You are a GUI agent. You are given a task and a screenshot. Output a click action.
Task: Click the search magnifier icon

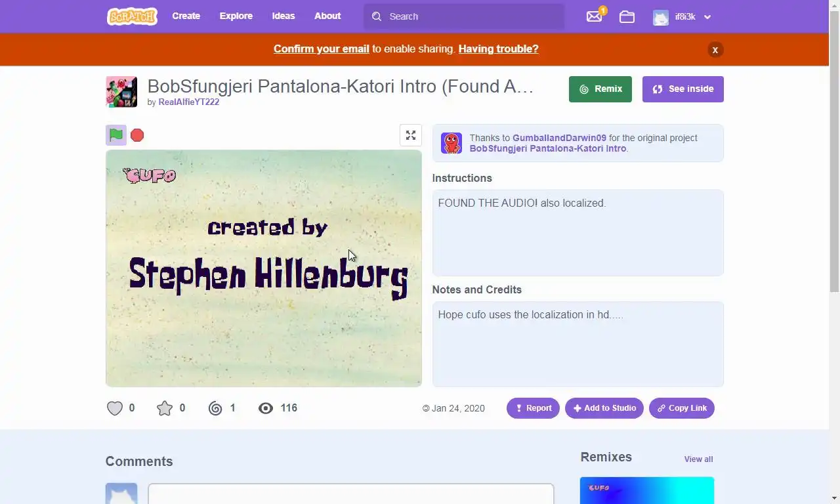377,16
